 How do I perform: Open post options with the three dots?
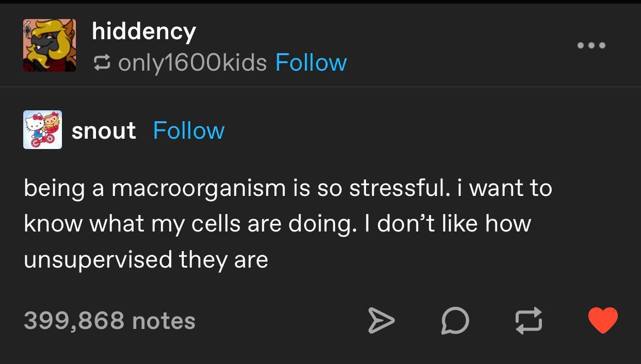click(x=591, y=45)
